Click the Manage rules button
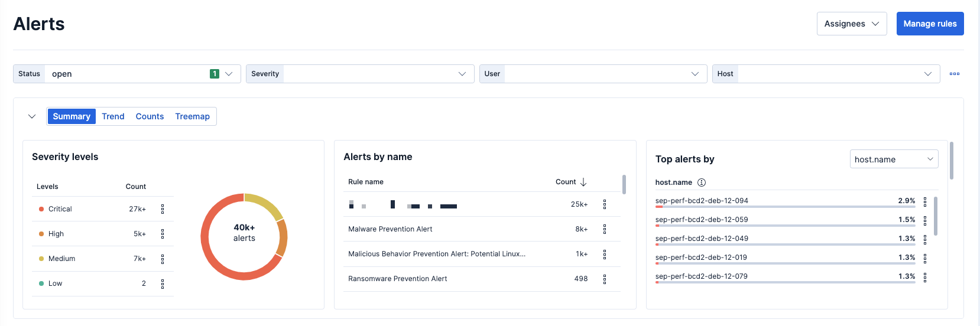This screenshot has width=980, height=326. [930, 24]
